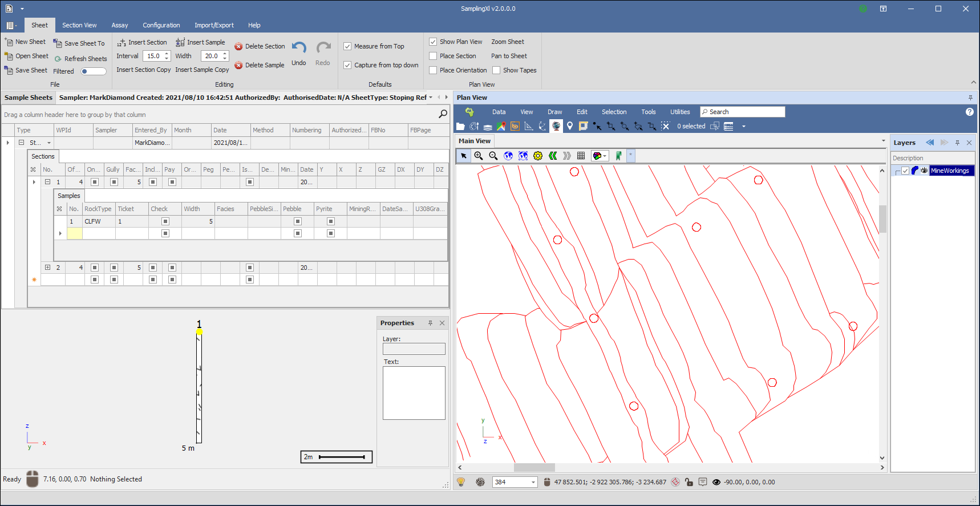Click the green previous view arrows
980x506 pixels.
point(553,156)
